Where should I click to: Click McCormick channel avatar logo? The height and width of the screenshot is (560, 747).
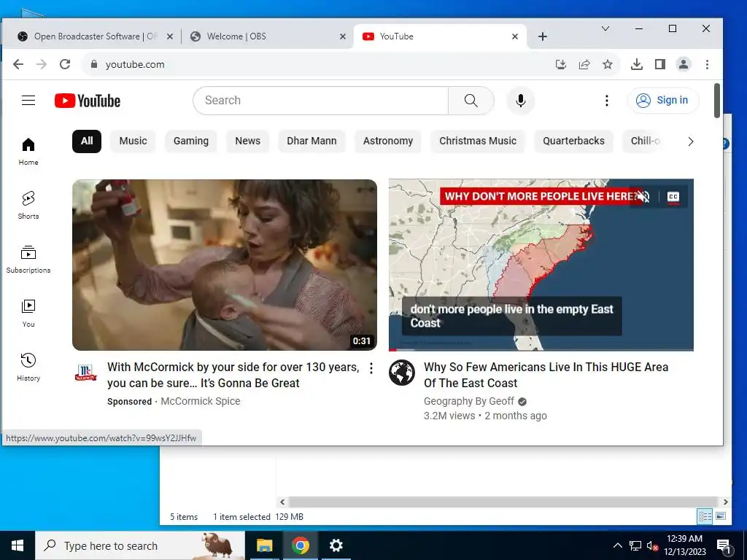pos(86,373)
